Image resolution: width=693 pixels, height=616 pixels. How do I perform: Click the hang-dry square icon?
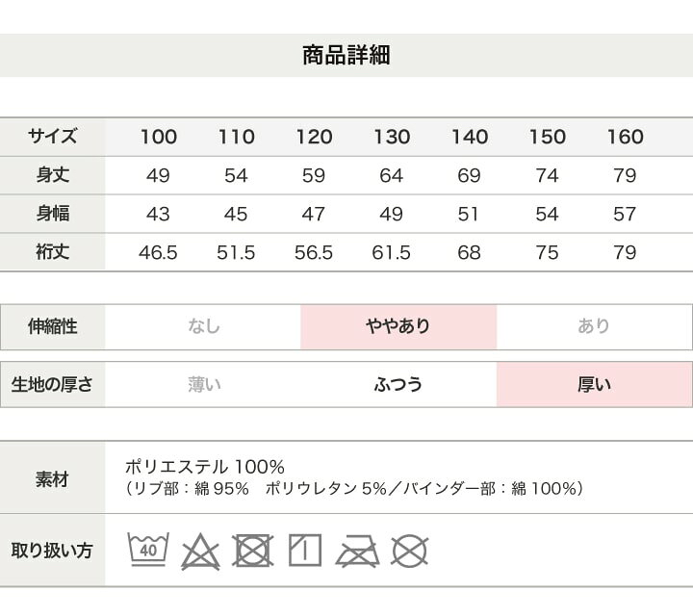coord(304,552)
